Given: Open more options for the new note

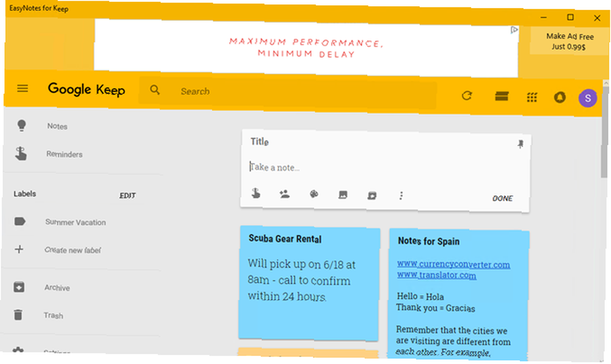Looking at the screenshot, I should point(401,195).
